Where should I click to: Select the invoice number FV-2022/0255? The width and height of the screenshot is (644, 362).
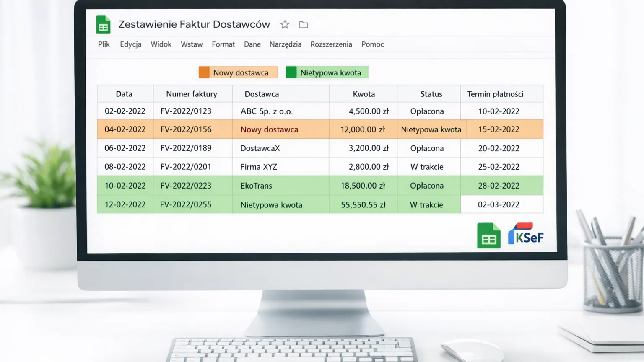click(x=192, y=204)
